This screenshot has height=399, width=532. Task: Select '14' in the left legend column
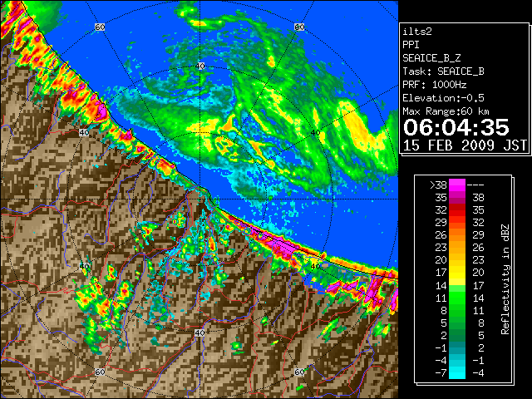tap(441, 286)
